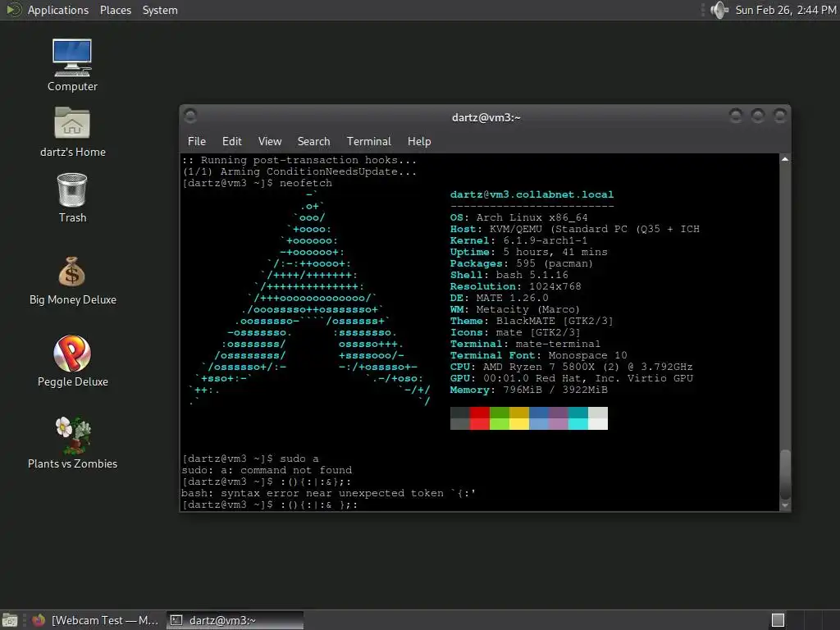Click the cyan color block in neofetch
The width and height of the screenshot is (840, 630).
coord(578,418)
